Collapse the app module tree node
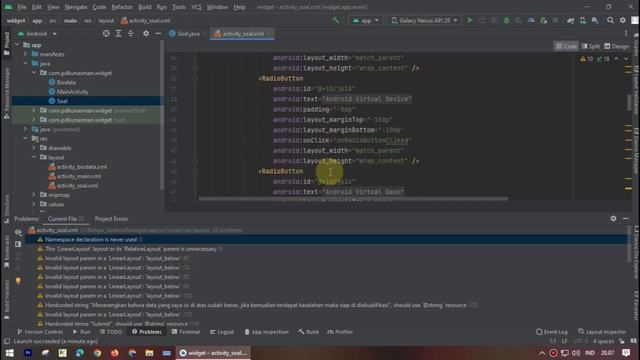 tap(17, 45)
